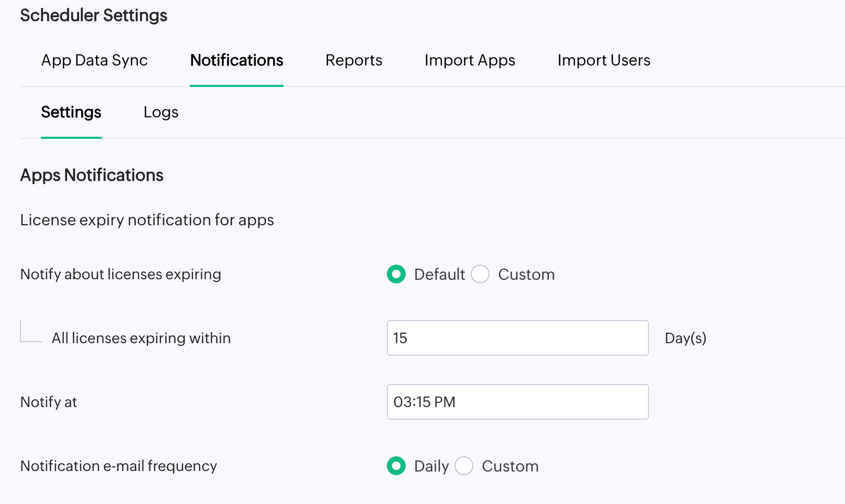
Task: Choose Custom for licenses expiring notification
Action: (480, 274)
